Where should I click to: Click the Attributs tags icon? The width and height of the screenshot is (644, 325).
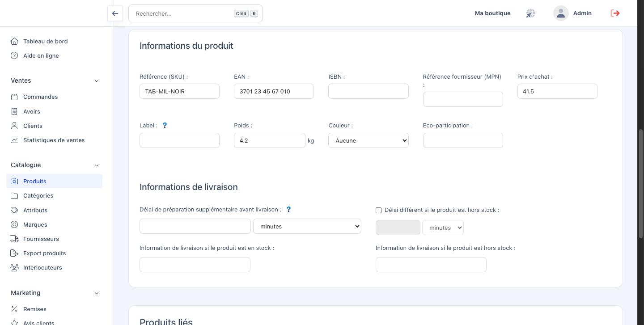(x=14, y=210)
